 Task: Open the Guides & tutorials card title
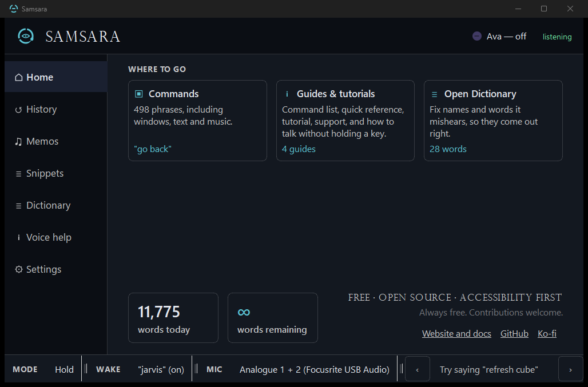[x=336, y=94]
